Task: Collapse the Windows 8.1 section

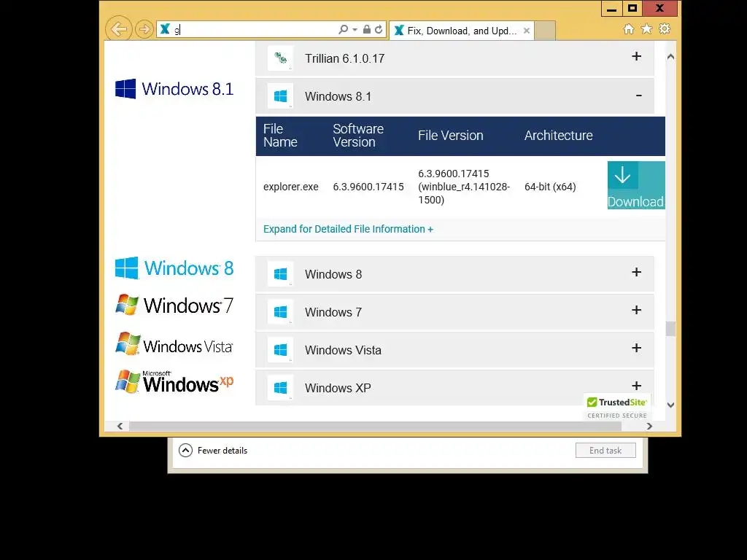Action: (639, 96)
